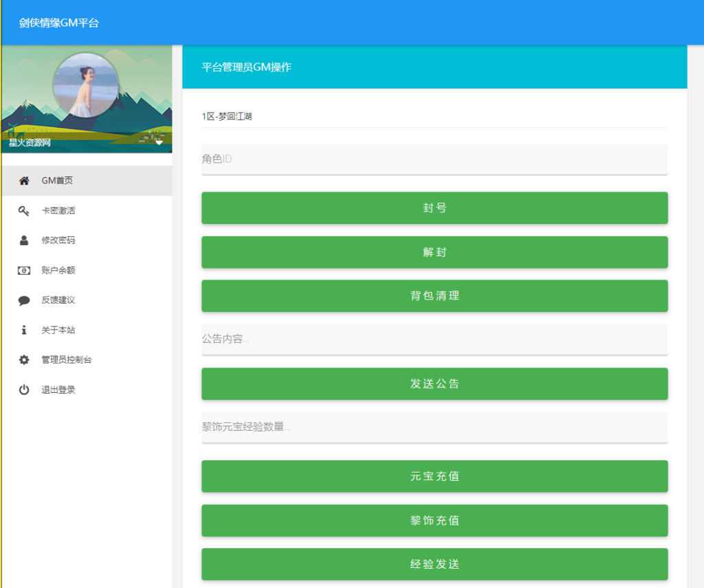Open the 账户余额 menu item
Image resolution: width=704 pixels, height=588 pixels.
[58, 271]
